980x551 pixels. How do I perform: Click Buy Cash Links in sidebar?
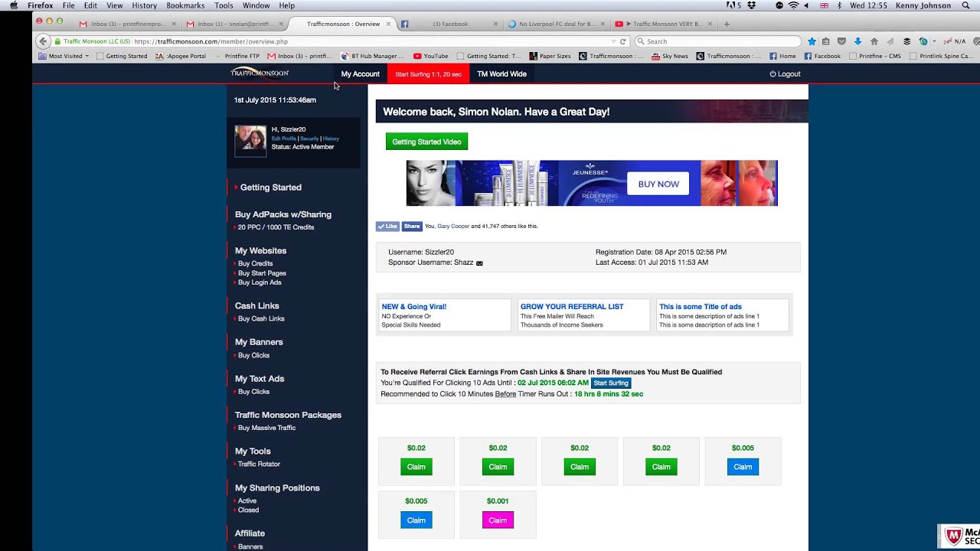click(x=260, y=318)
